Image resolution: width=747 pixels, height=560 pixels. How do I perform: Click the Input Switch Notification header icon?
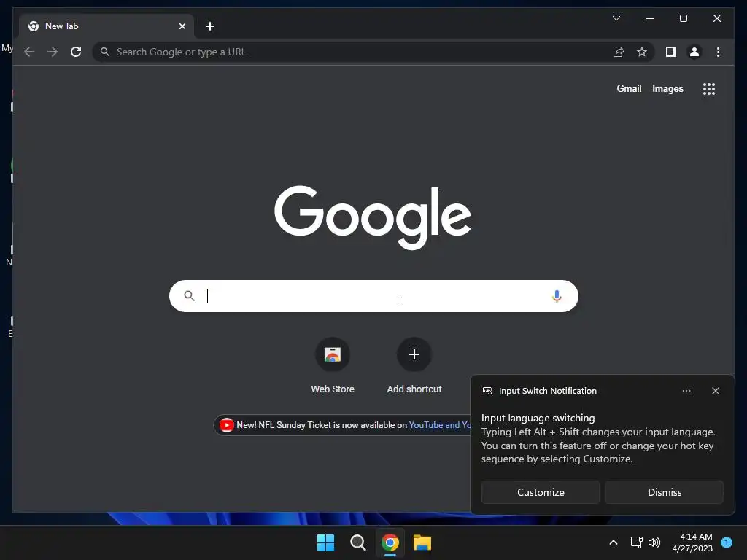pos(487,391)
